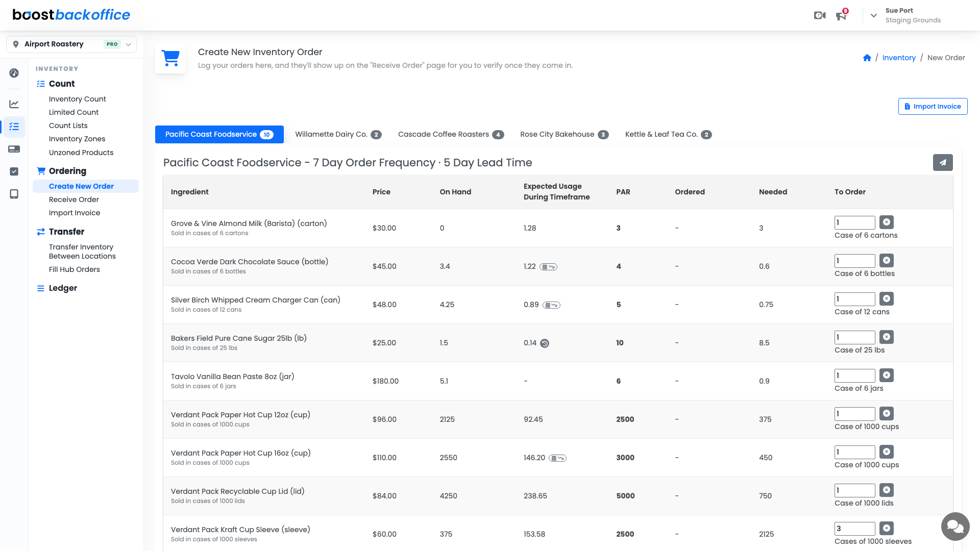Click the shopping cart page icon

pyautogui.click(x=170, y=58)
